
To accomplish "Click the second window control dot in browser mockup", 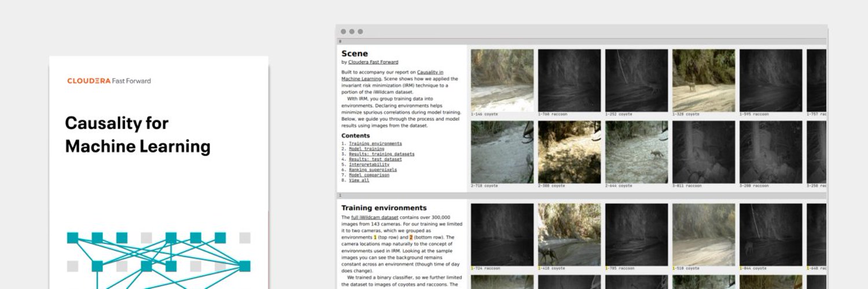I will (351, 32).
